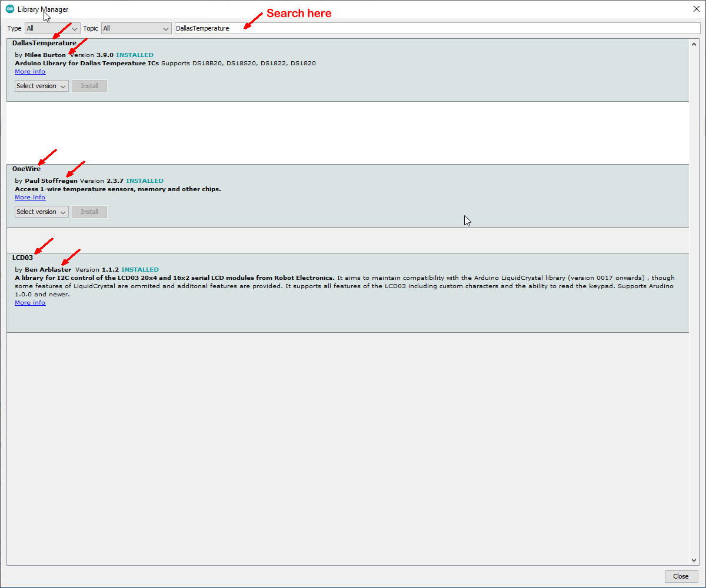Click scrollbar up arrow in library list
The height and width of the screenshot is (588, 706).
point(694,43)
